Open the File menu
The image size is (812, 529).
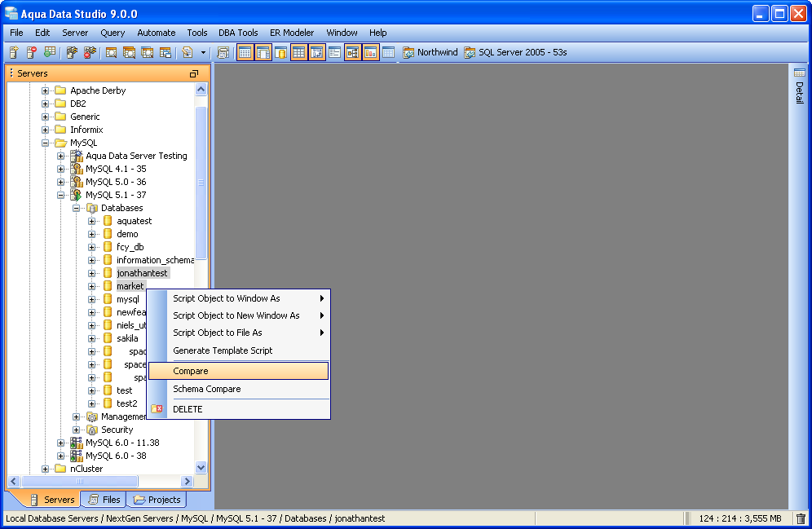tap(16, 33)
